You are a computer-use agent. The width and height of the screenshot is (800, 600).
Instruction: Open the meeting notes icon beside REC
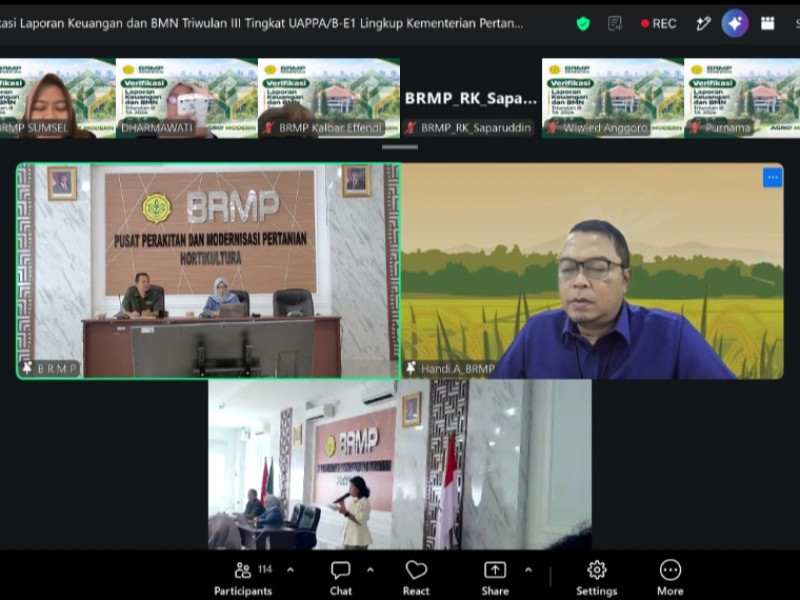[615, 23]
